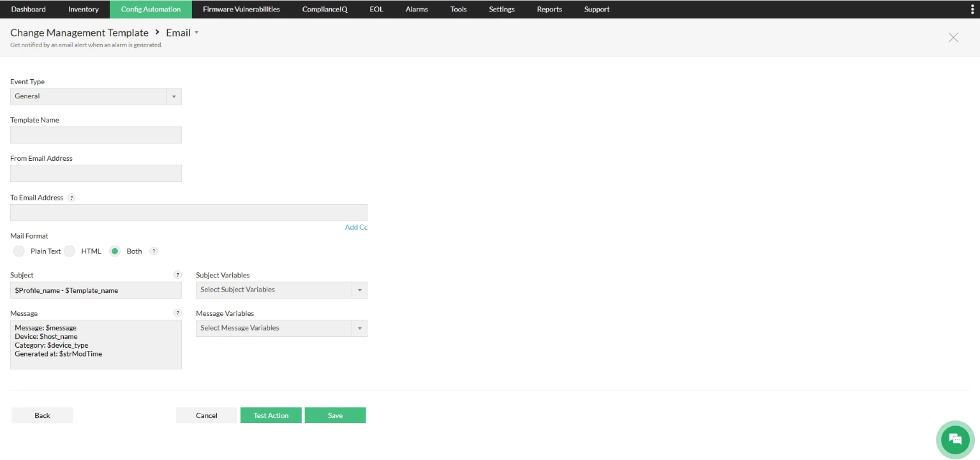Select the HTML mail format
This screenshot has height=460, width=980.
[70, 251]
